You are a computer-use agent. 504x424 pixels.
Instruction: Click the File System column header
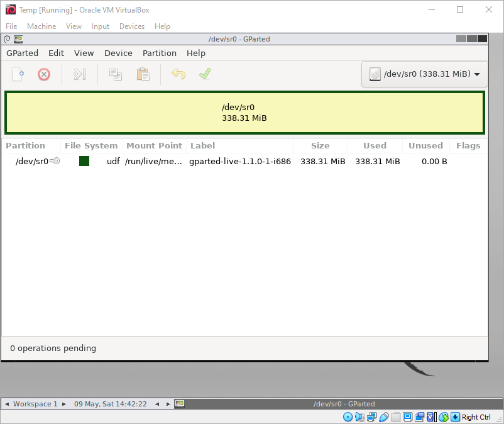(91, 146)
